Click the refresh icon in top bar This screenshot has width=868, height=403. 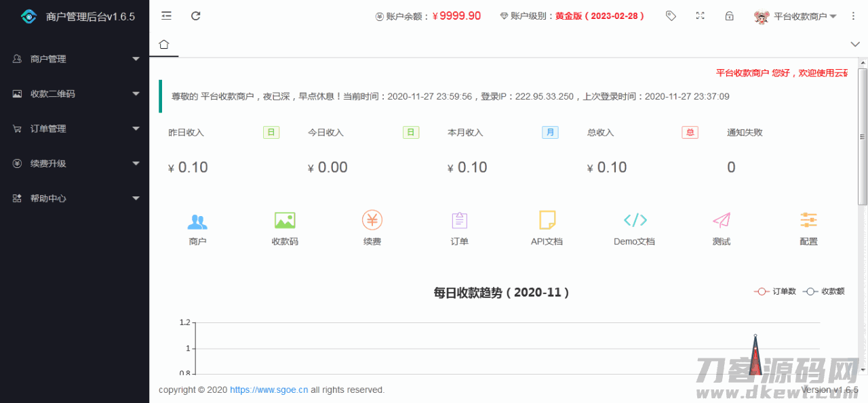coord(196,16)
